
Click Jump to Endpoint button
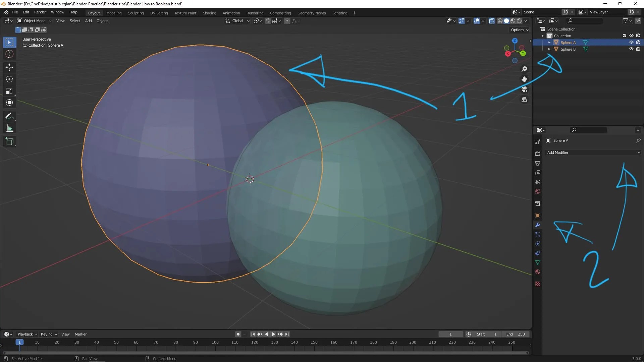(287, 334)
